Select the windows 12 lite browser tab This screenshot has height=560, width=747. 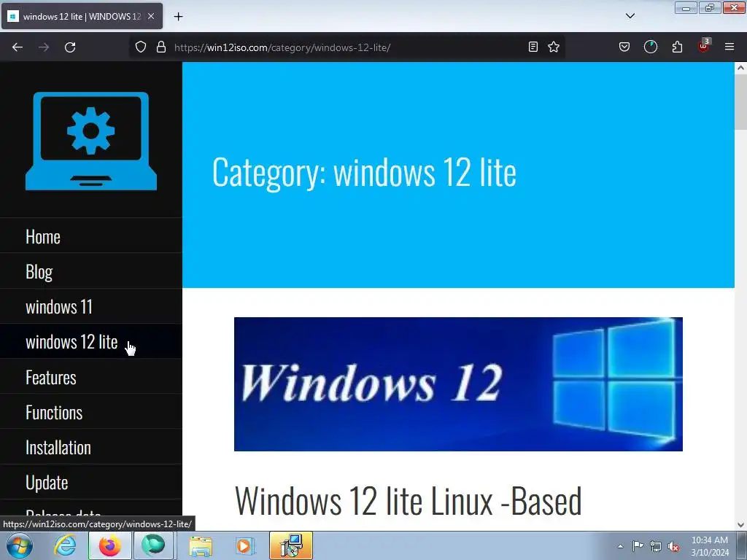(x=82, y=16)
